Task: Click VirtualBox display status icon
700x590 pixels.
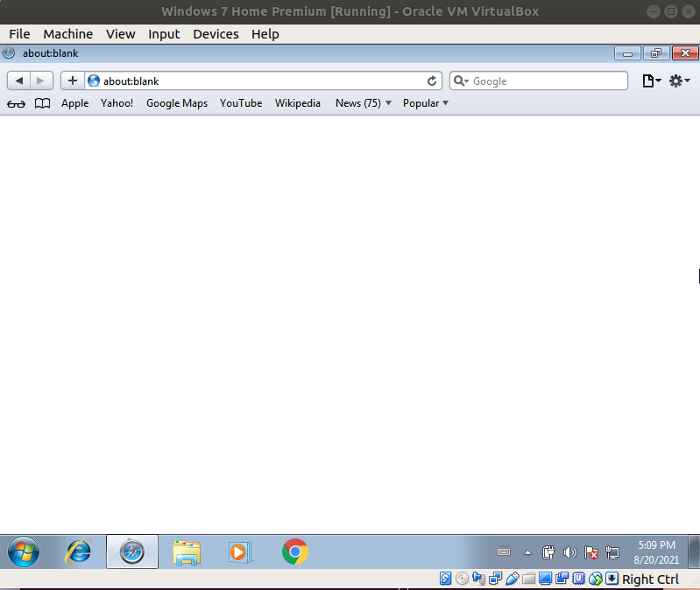Action: (x=545, y=579)
